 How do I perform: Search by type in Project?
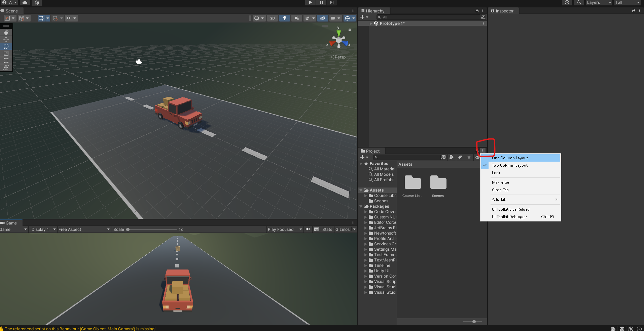click(x=452, y=157)
